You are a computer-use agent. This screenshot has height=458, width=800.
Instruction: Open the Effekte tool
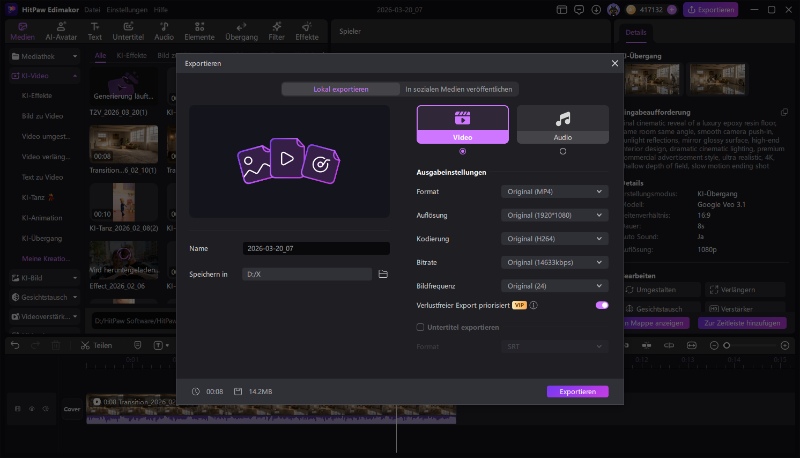(x=307, y=32)
